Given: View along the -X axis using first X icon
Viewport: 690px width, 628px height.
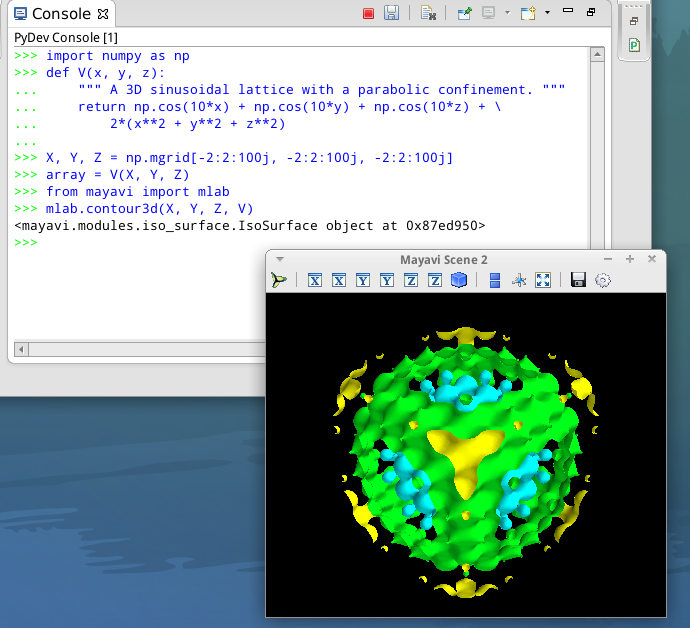Looking at the screenshot, I should (x=315, y=280).
